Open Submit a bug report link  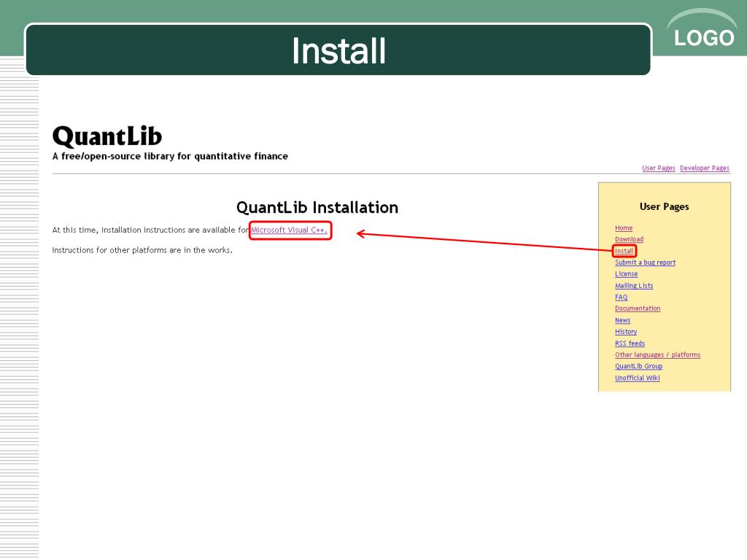pos(645,262)
